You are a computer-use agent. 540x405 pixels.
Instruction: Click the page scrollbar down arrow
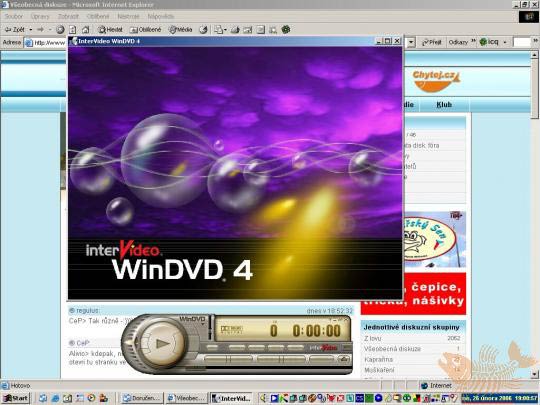[534, 374]
